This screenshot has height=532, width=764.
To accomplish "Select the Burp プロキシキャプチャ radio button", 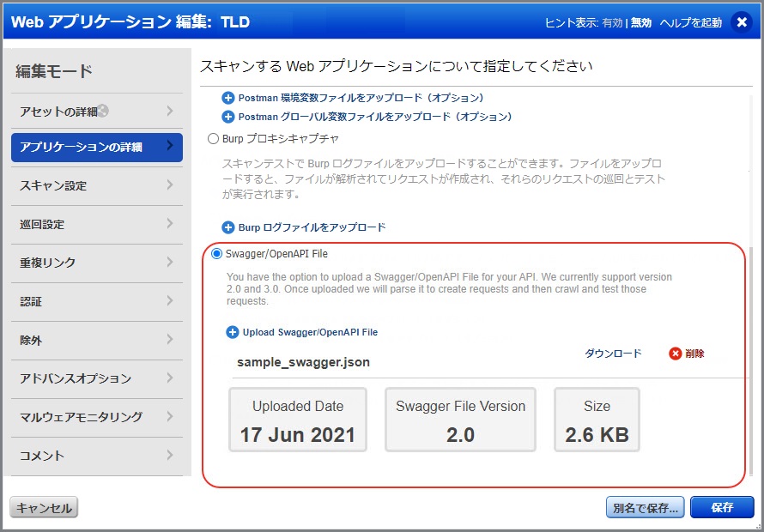I will click(214, 138).
